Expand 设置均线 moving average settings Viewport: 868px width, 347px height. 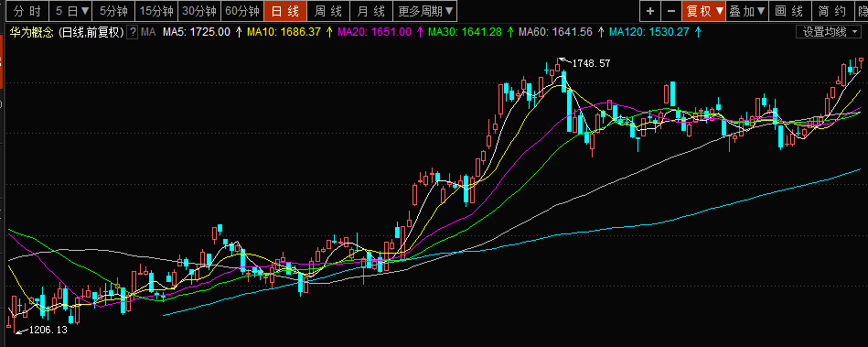[830, 32]
